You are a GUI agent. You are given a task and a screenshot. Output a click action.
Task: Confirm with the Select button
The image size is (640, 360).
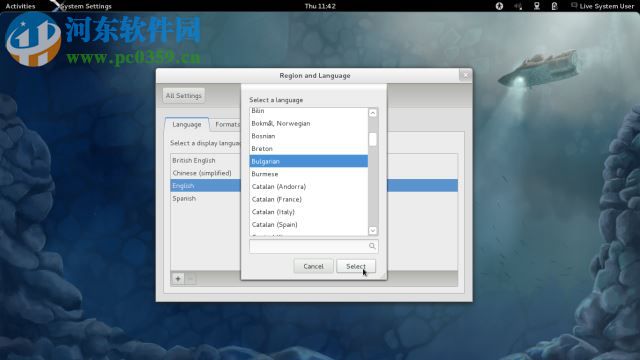(356, 266)
